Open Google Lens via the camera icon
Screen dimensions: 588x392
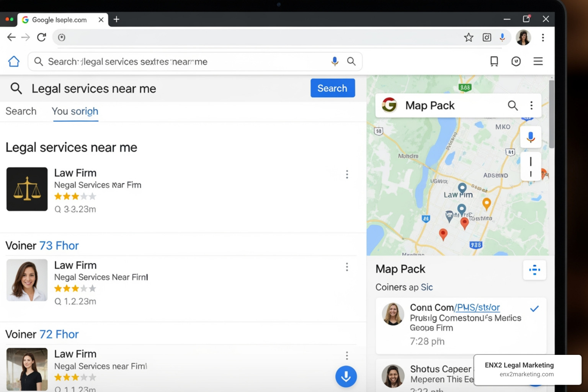(x=487, y=37)
